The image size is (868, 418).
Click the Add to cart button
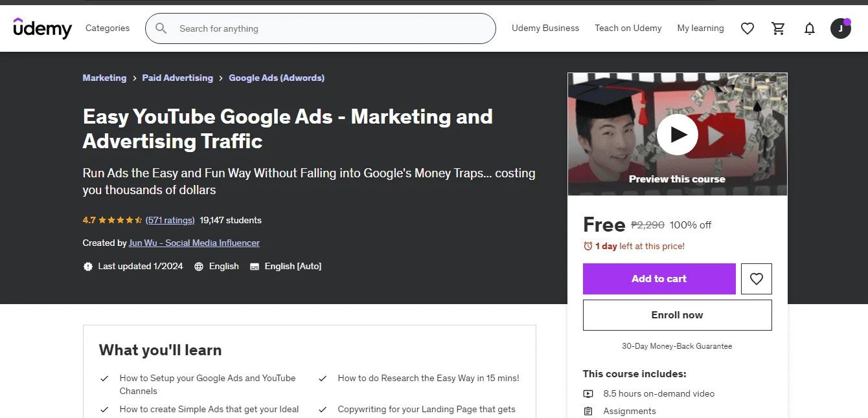(659, 279)
